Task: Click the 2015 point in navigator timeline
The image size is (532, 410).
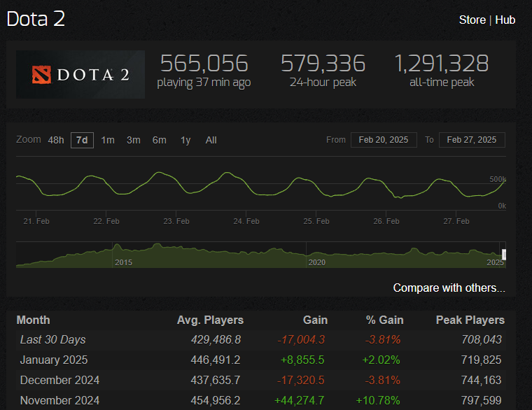Action: [123, 262]
